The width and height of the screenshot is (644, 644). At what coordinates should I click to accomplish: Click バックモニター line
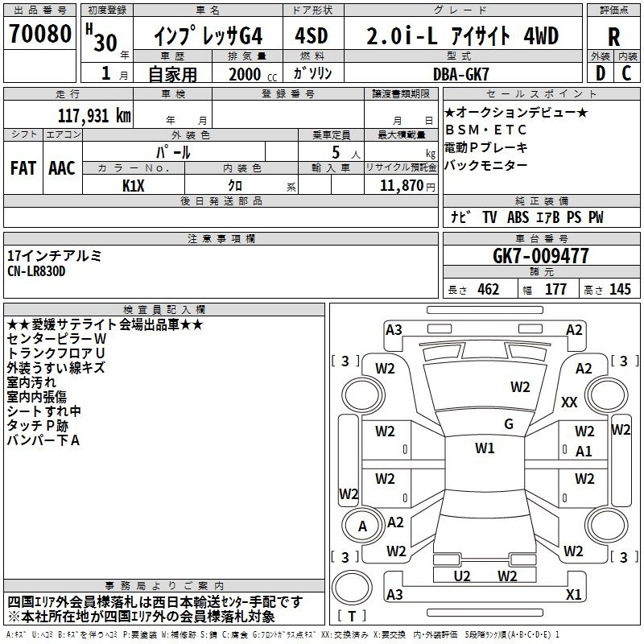click(x=486, y=165)
